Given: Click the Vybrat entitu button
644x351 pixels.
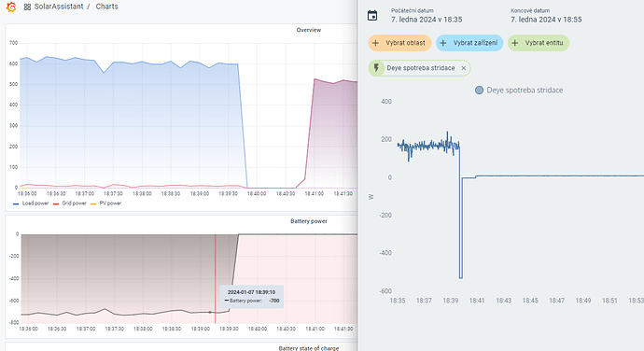Looking at the screenshot, I should tap(539, 43).
